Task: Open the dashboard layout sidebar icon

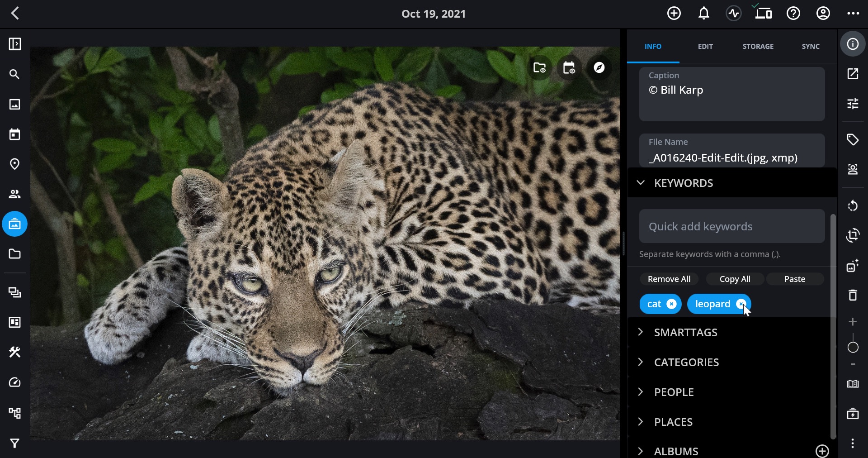Action: (15, 322)
